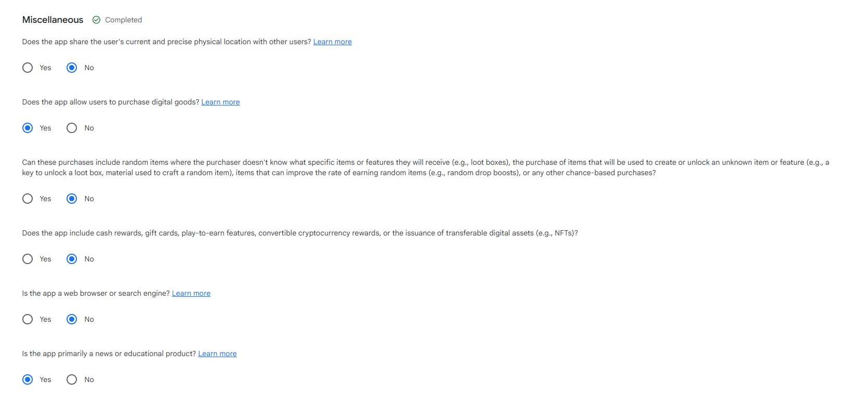Image resolution: width=868 pixels, height=406 pixels.
Task: Select No for sharing precise physical location
Action: (72, 68)
